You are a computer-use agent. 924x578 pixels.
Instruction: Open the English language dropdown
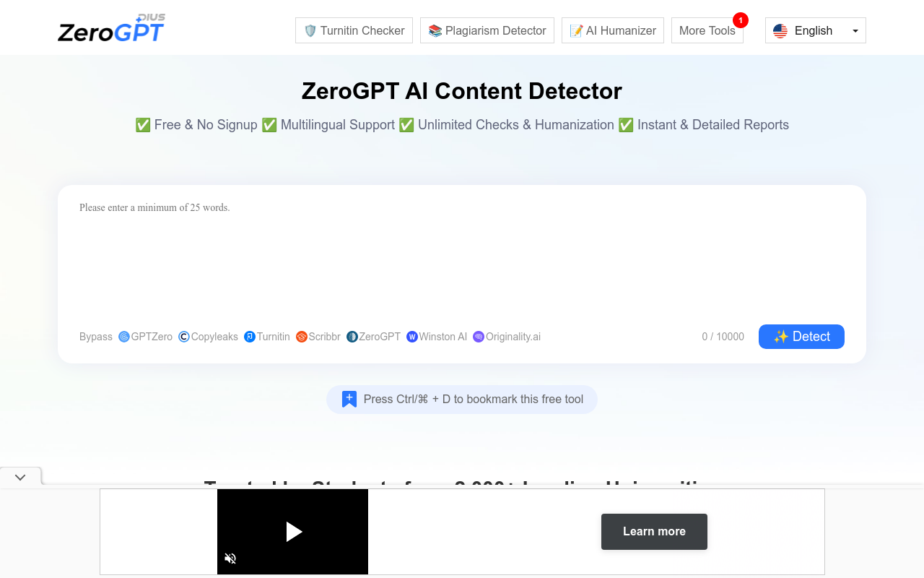(x=816, y=30)
